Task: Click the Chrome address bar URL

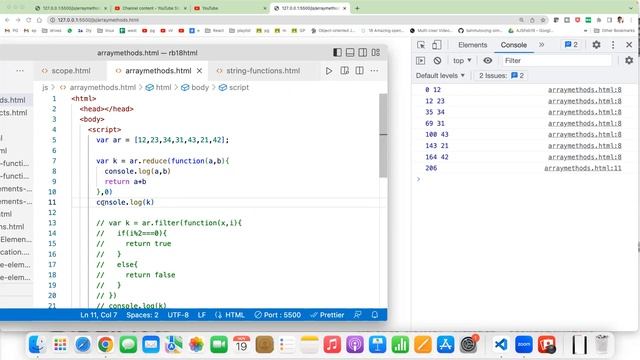Action: pos(98,20)
